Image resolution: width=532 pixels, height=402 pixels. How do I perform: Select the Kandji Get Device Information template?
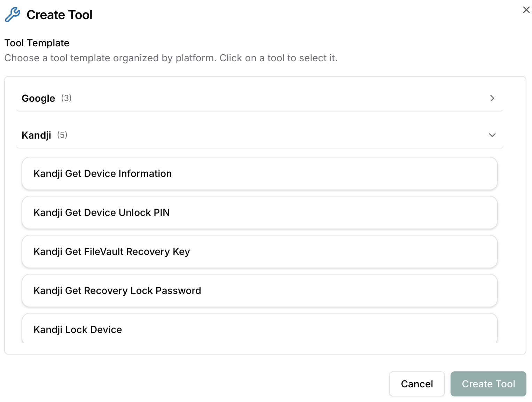[259, 173]
